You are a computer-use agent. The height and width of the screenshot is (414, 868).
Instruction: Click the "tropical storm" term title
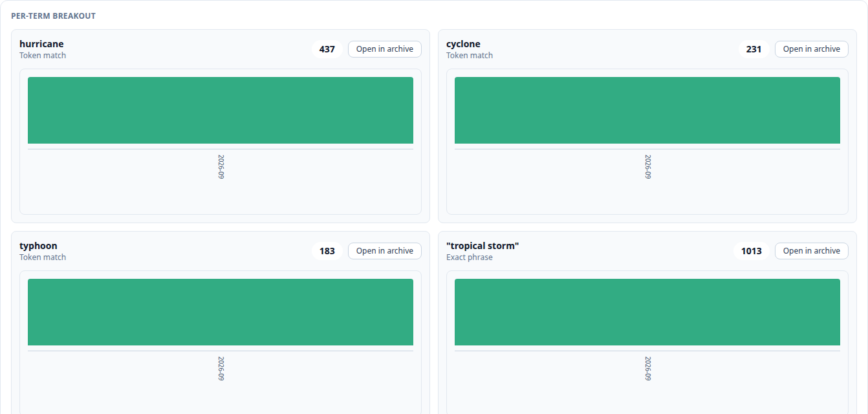[483, 246]
